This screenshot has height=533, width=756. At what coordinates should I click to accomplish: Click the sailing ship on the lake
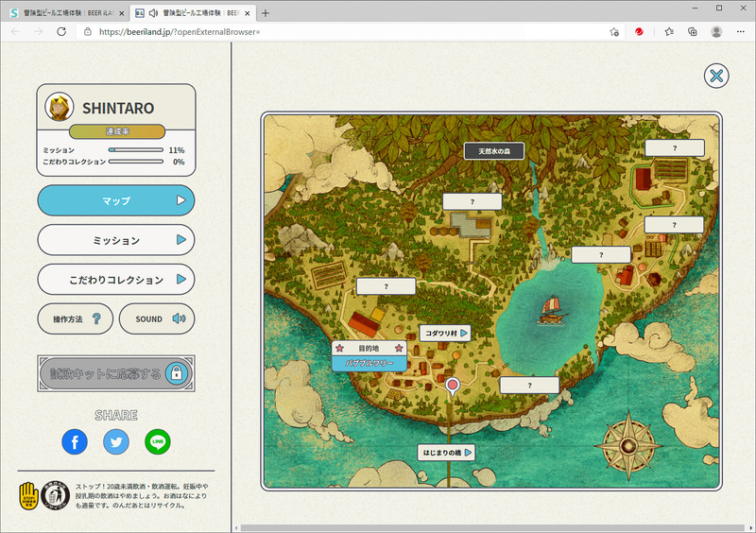(553, 309)
